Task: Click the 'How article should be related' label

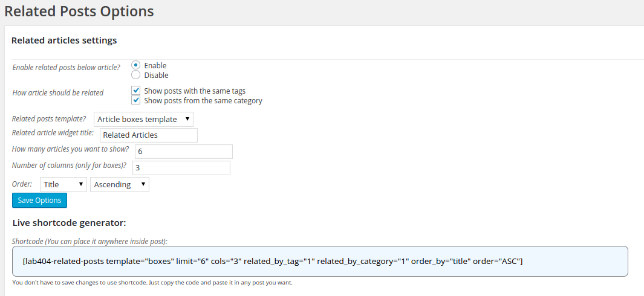Action: coord(58,92)
